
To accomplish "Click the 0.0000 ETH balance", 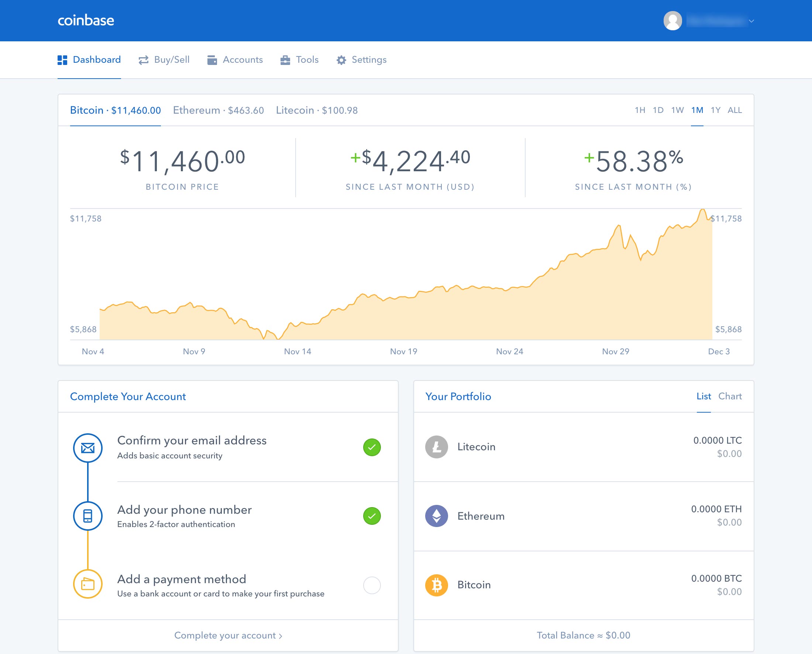I will [716, 509].
